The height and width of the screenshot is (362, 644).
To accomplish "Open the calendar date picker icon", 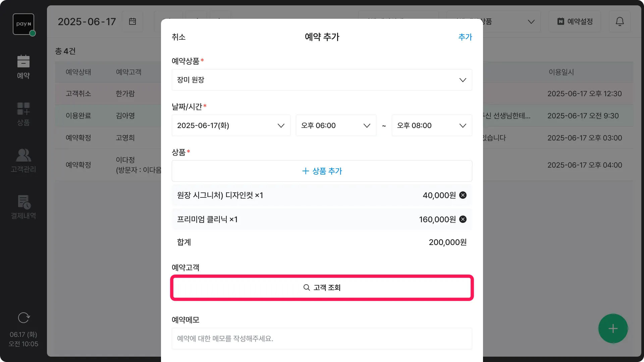I will pyautogui.click(x=132, y=21).
